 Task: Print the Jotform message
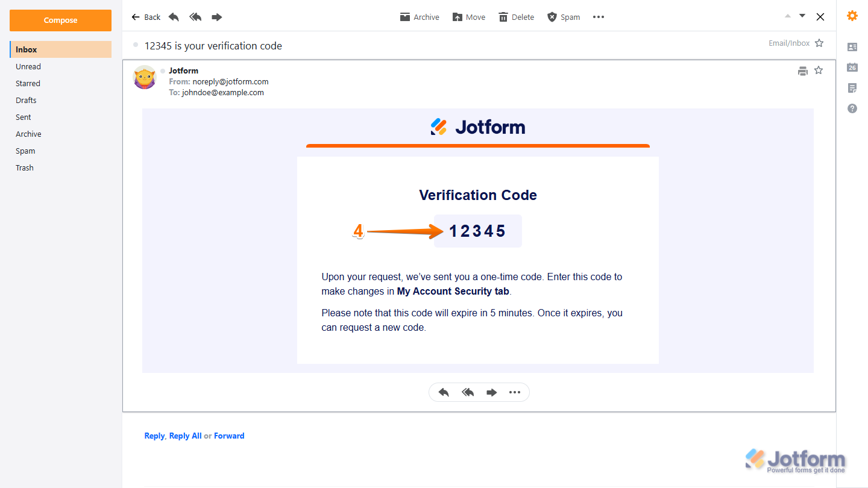point(802,70)
